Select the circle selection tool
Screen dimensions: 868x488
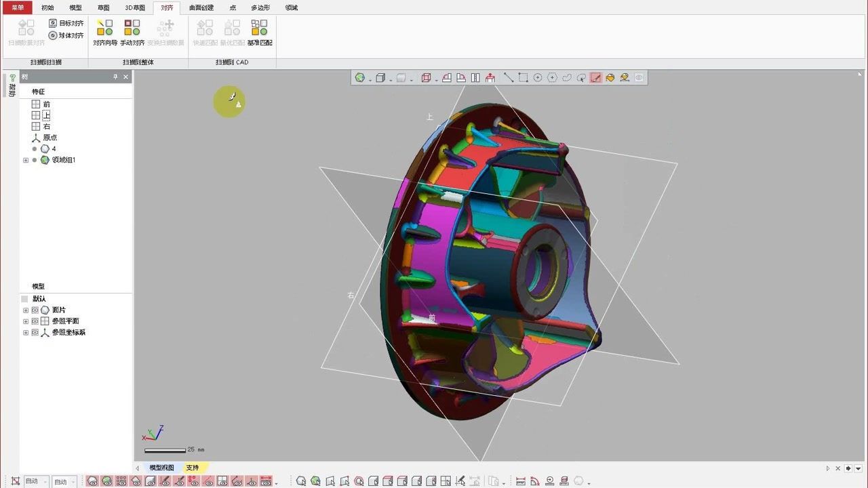click(538, 77)
